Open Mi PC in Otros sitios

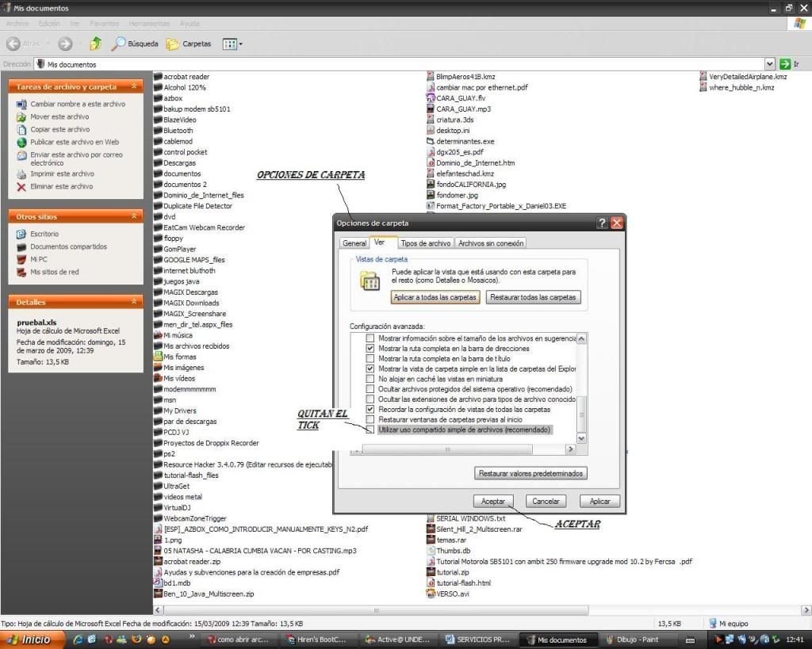point(38,259)
